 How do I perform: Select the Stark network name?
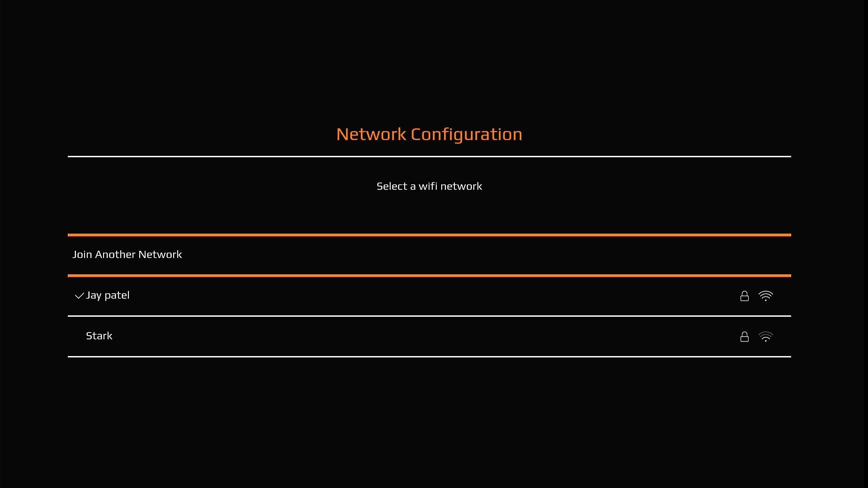99,336
